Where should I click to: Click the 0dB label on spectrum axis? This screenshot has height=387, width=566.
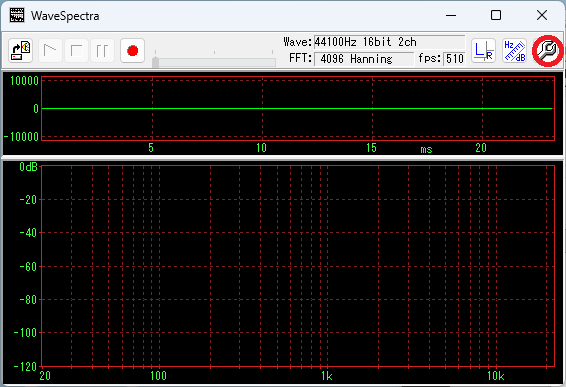point(28,167)
